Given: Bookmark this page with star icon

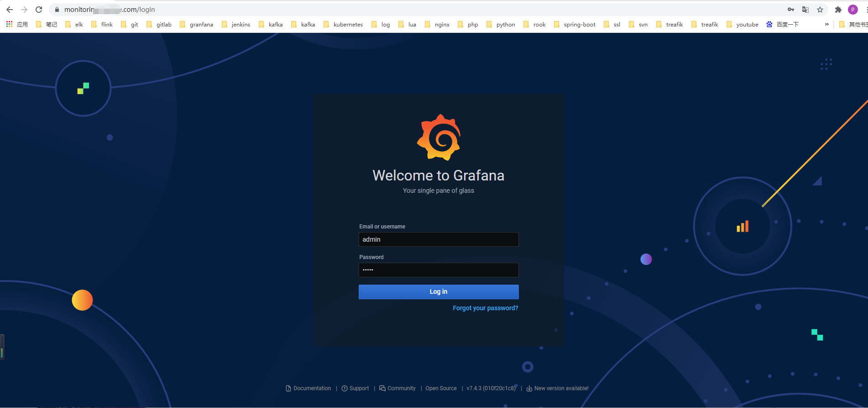Looking at the screenshot, I should pos(820,10).
